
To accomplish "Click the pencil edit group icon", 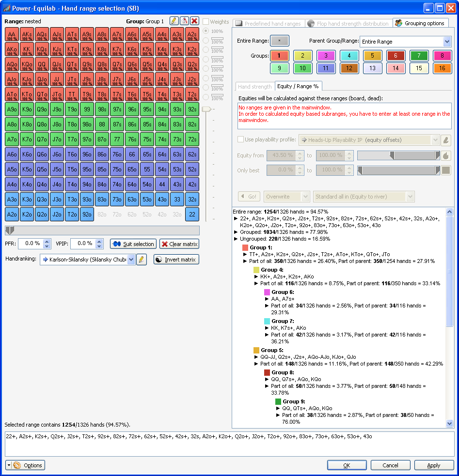I will [x=174, y=21].
